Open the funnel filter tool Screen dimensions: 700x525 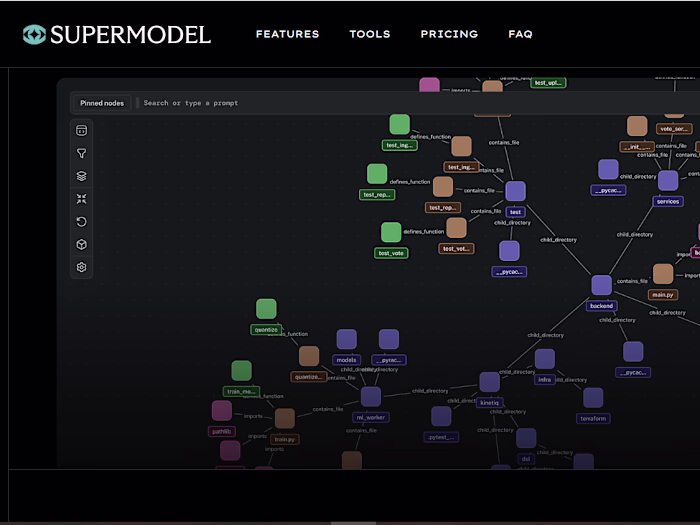click(81, 153)
